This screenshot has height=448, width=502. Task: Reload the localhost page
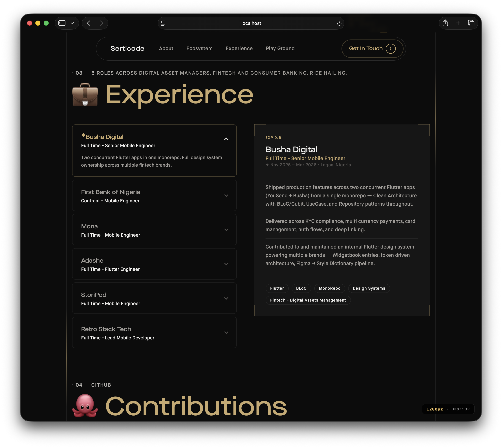339,23
